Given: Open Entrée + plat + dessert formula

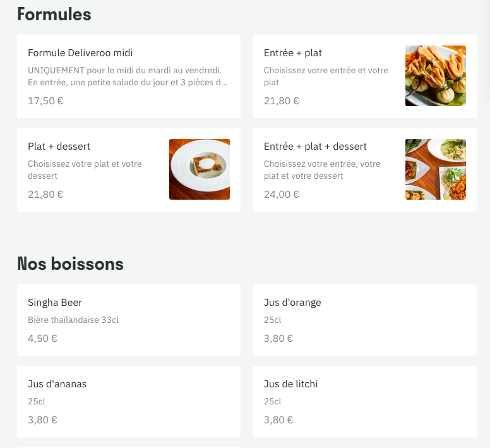Looking at the screenshot, I should pos(365,170).
